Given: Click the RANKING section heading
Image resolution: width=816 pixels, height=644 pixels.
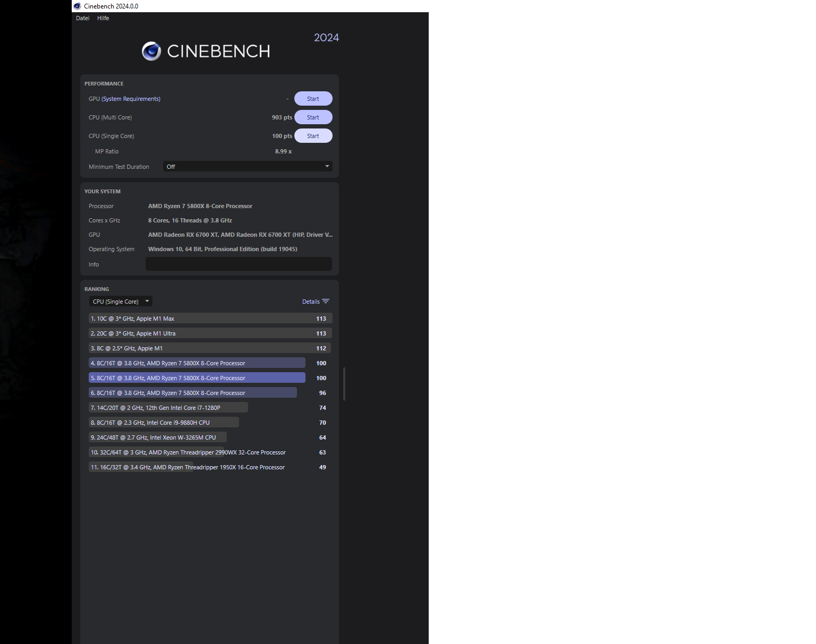Looking at the screenshot, I should coord(97,289).
